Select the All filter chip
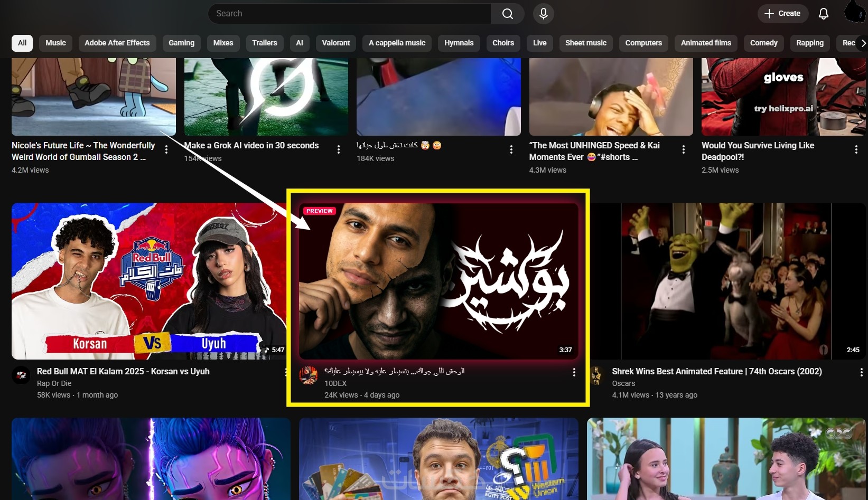 pyautogui.click(x=22, y=43)
